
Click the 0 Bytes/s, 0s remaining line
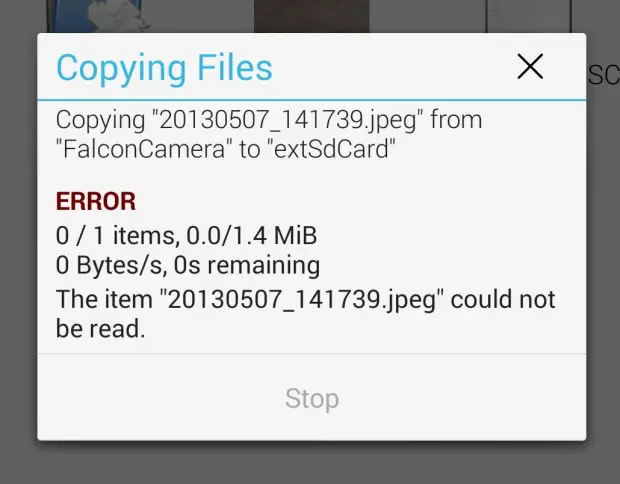tap(188, 265)
